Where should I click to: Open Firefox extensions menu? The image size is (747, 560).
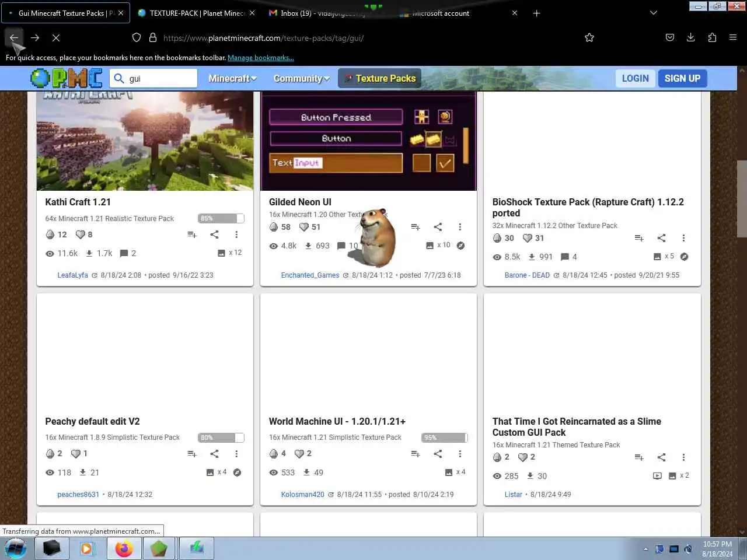[x=712, y=37]
